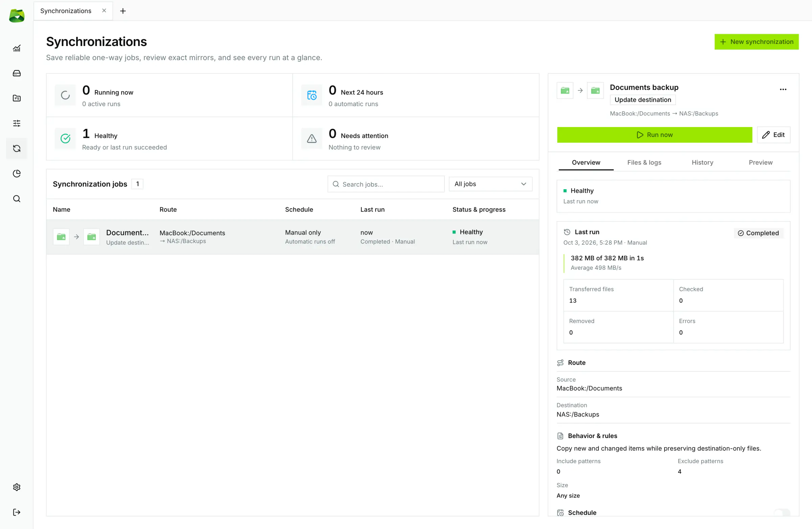The width and height of the screenshot is (812, 529).
Task: Click the Source value MacBook:/Documents in the Route section
Action: [589, 389]
